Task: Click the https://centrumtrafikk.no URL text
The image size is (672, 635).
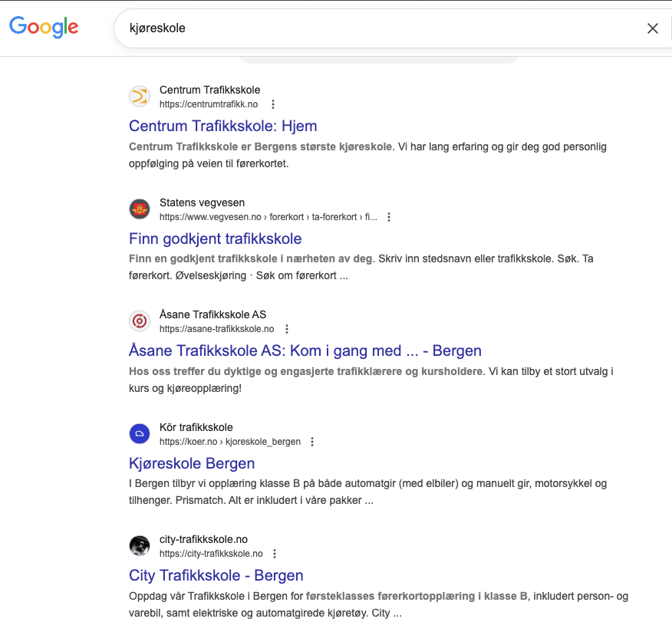Action: [209, 104]
